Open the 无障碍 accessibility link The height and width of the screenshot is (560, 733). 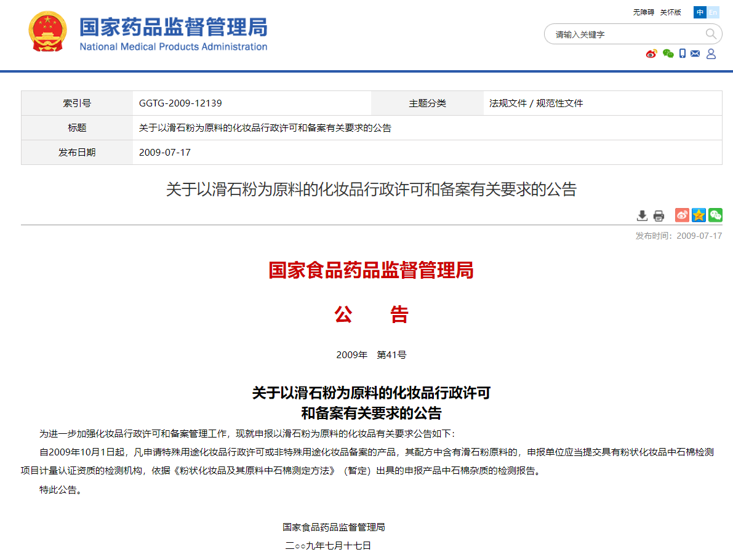click(643, 12)
